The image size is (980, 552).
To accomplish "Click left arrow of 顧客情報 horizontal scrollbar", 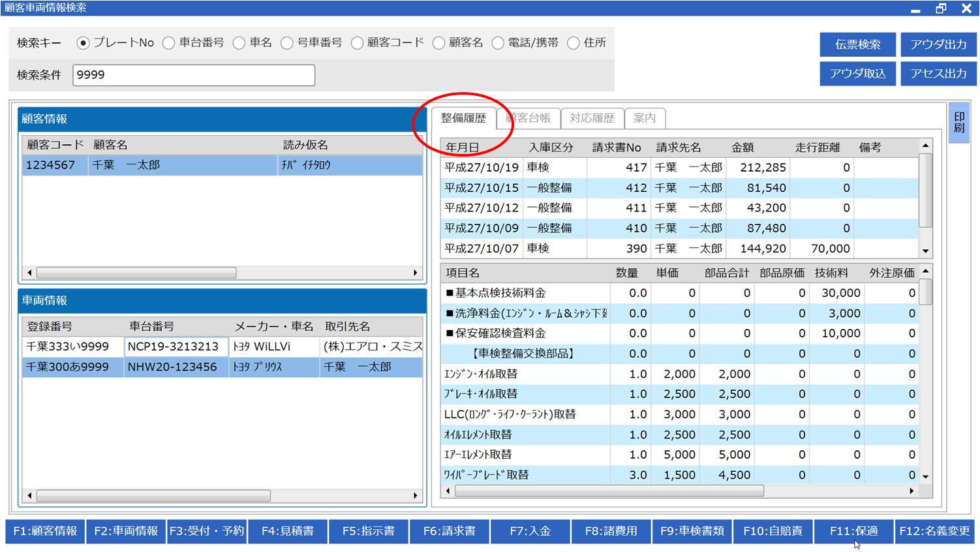I will click(x=29, y=273).
